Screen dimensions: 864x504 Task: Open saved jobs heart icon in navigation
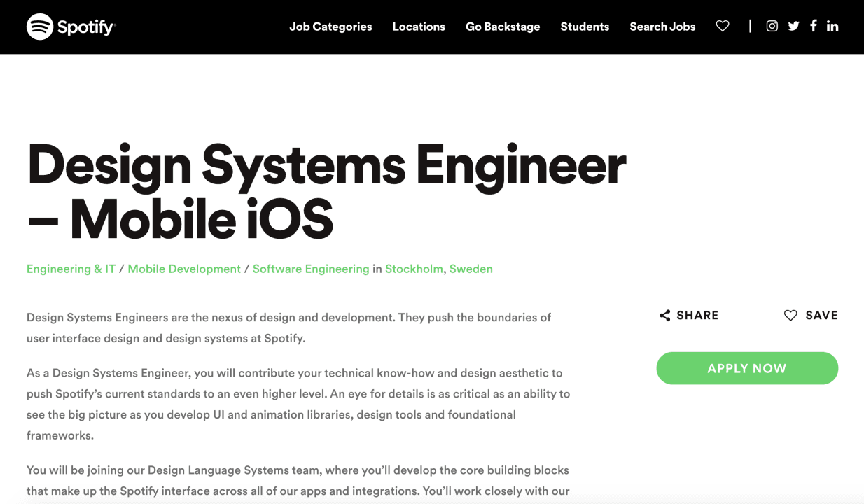723,27
